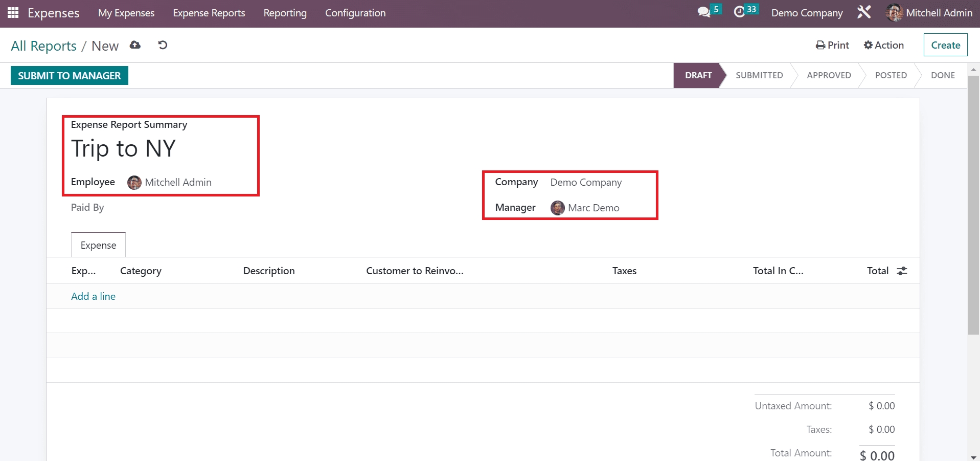Click Submit to Manager button

click(x=70, y=76)
